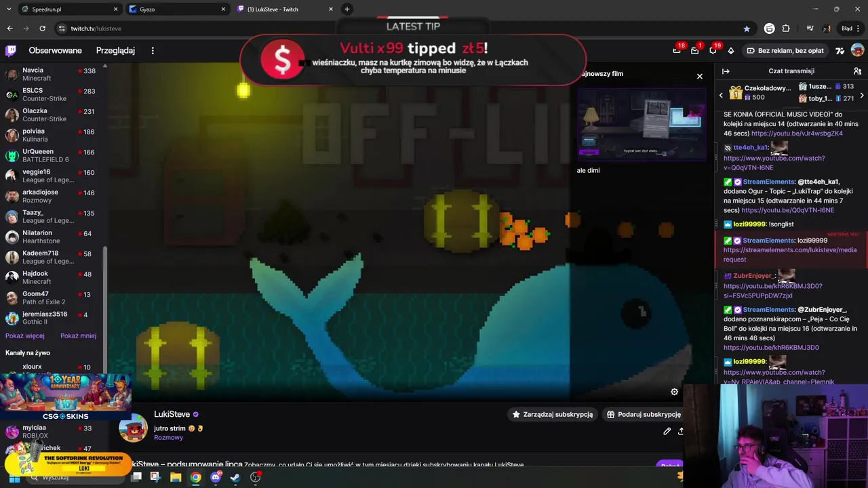
Task: Open Discord from the taskbar
Action: [216, 477]
